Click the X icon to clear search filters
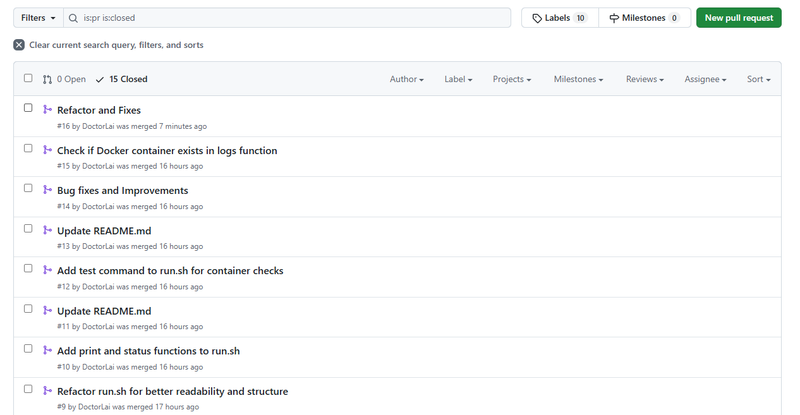Screen dimensions: 800x415 19,45
